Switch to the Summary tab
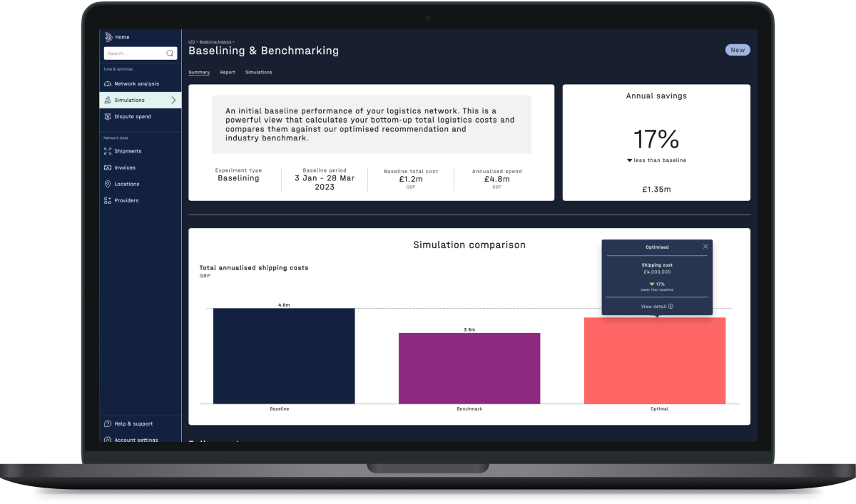 tap(199, 72)
